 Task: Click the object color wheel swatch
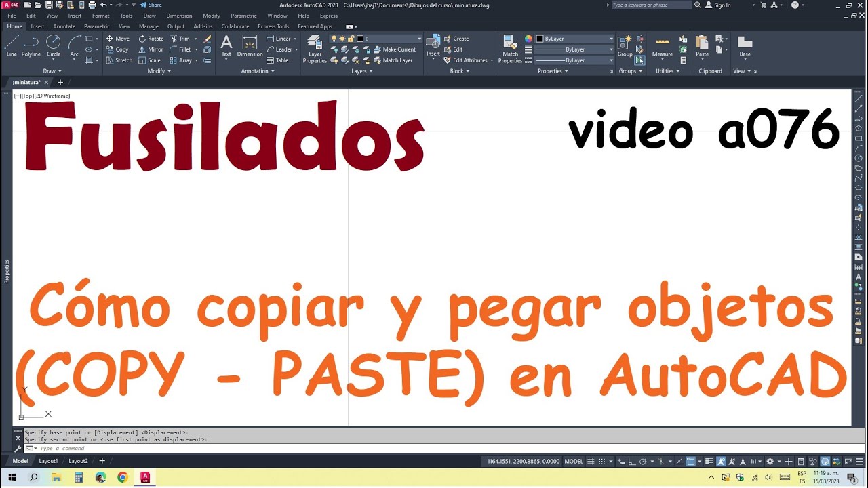[529, 39]
